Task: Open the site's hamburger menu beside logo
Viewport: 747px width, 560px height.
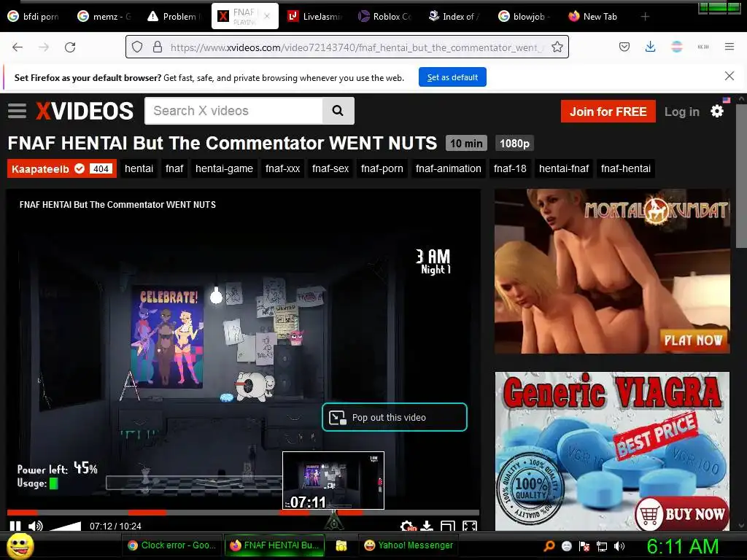Action: 18,111
